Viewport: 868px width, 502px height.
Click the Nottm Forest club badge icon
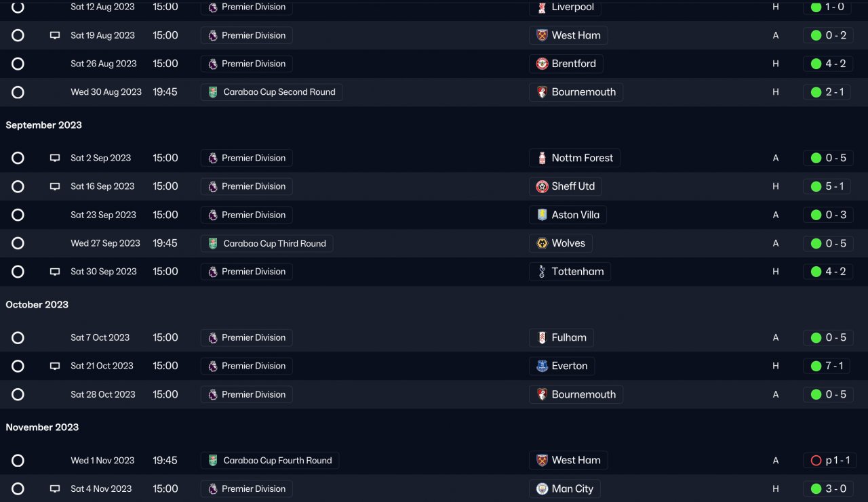coord(542,158)
